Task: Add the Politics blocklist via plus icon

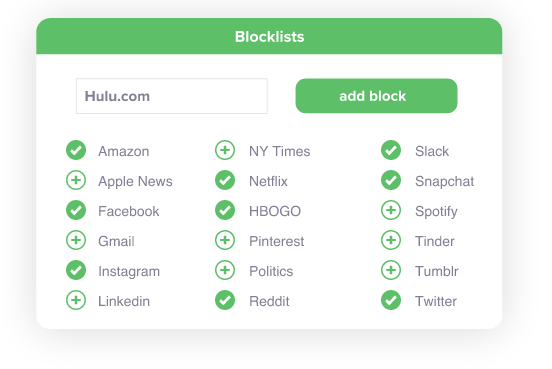Action: (225, 270)
